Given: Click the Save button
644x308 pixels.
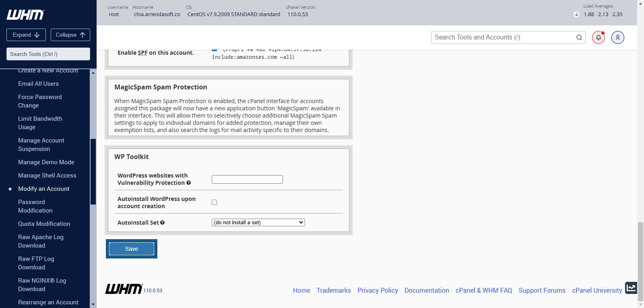Looking at the screenshot, I should pyautogui.click(x=132, y=249).
